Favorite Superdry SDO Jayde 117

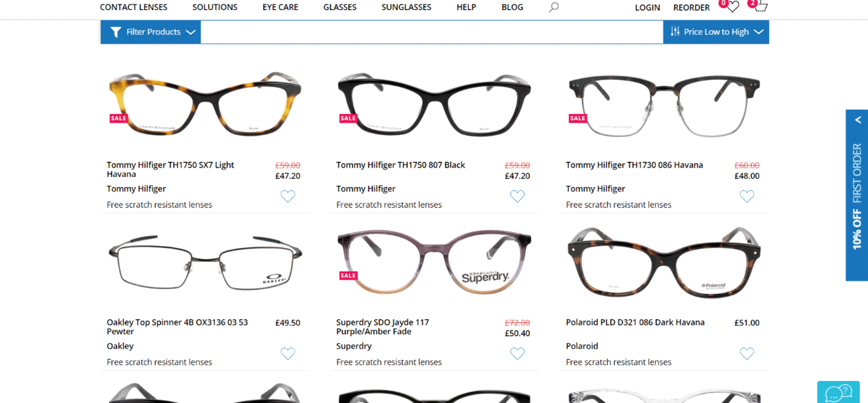(x=517, y=354)
